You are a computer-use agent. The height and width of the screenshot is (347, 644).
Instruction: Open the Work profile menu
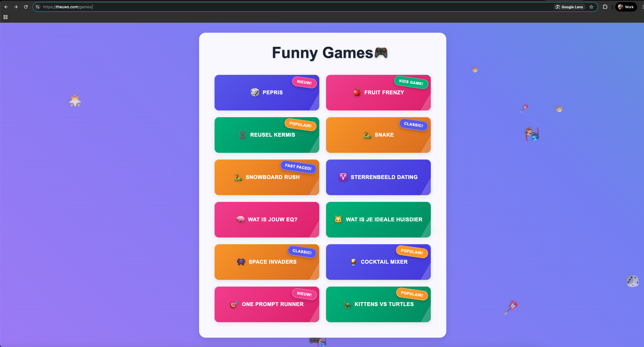(626, 7)
